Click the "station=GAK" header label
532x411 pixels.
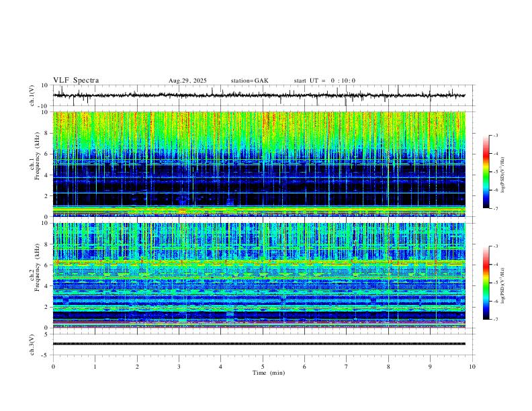[x=249, y=81]
